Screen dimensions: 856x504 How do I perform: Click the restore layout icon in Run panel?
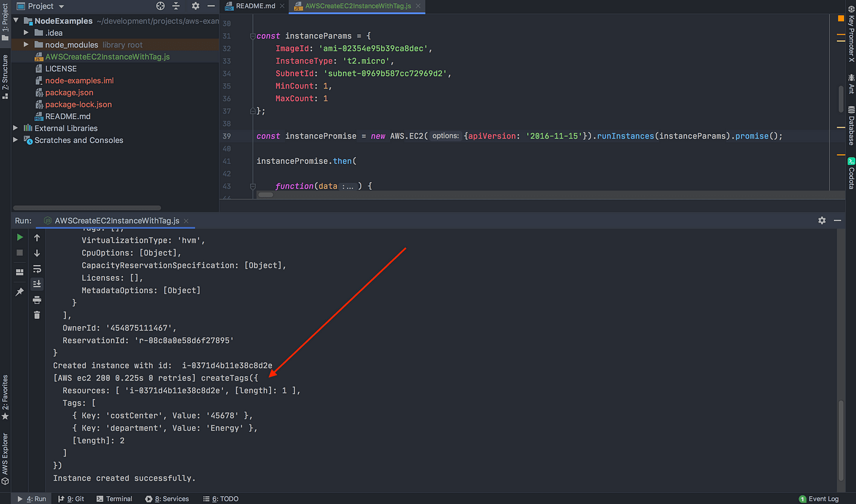[x=20, y=272]
